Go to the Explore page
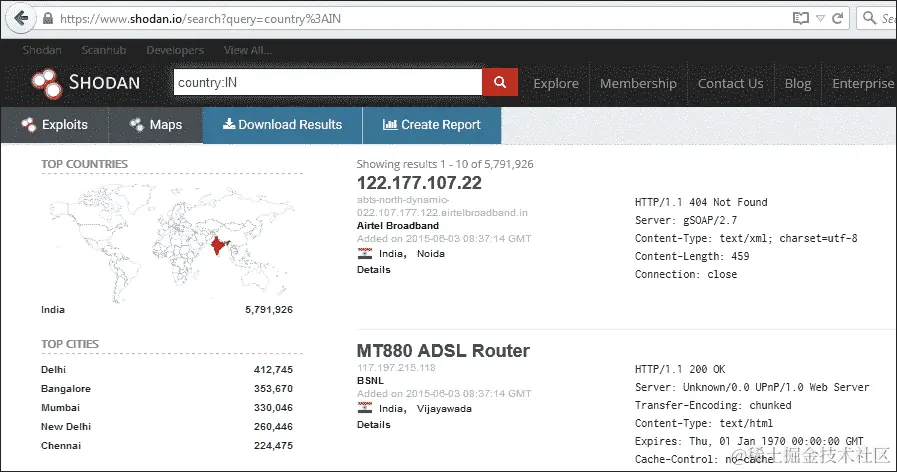Viewport: 897px width, 472px height. click(556, 84)
